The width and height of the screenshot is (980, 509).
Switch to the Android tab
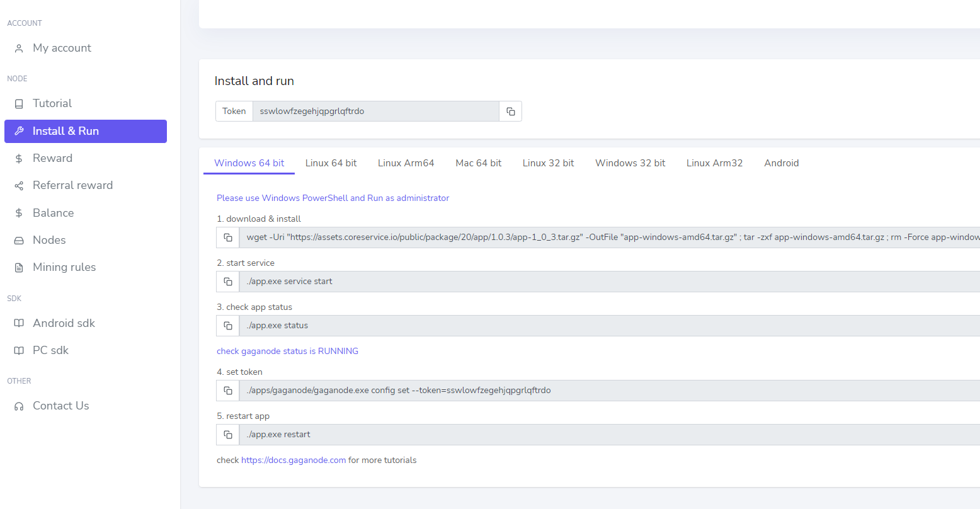click(x=782, y=163)
